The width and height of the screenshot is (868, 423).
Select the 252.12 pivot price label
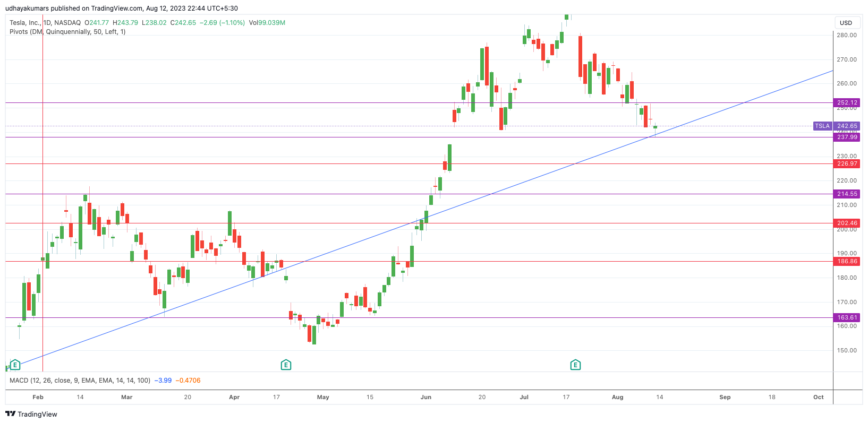[847, 102]
